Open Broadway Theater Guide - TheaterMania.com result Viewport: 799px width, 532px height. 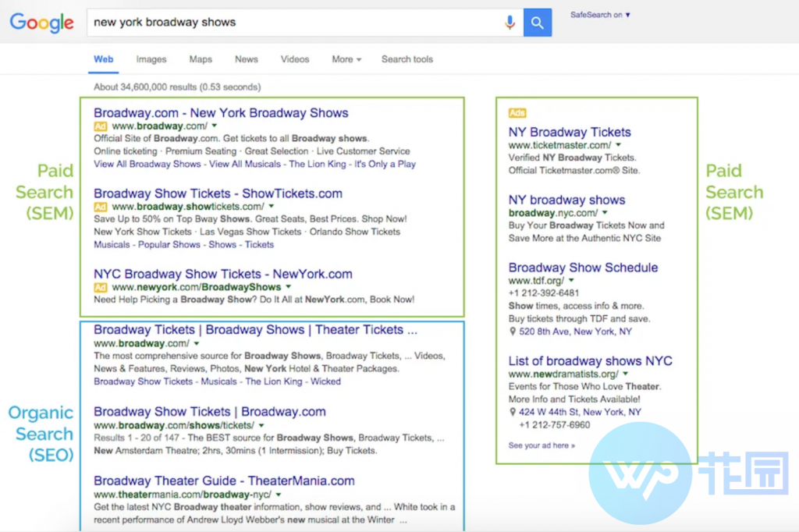224,481
